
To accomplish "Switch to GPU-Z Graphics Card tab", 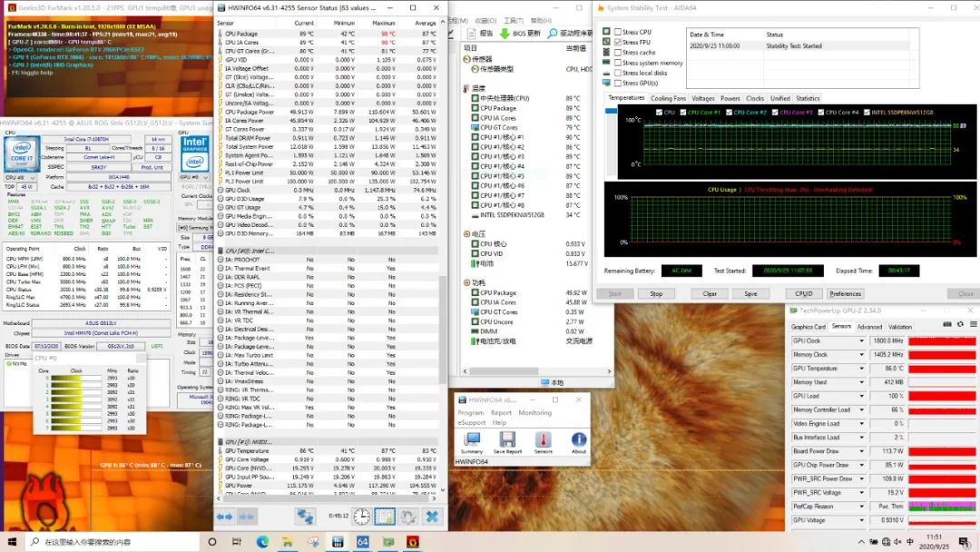I will [808, 327].
